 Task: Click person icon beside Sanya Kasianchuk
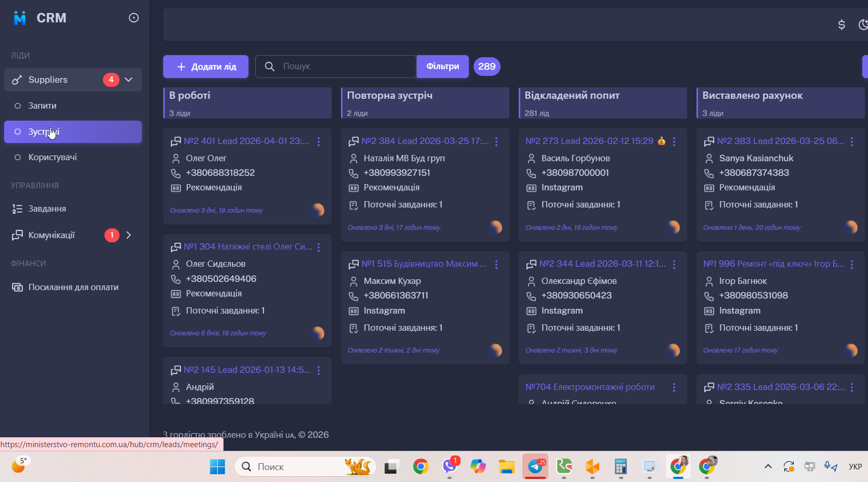pyautogui.click(x=709, y=159)
